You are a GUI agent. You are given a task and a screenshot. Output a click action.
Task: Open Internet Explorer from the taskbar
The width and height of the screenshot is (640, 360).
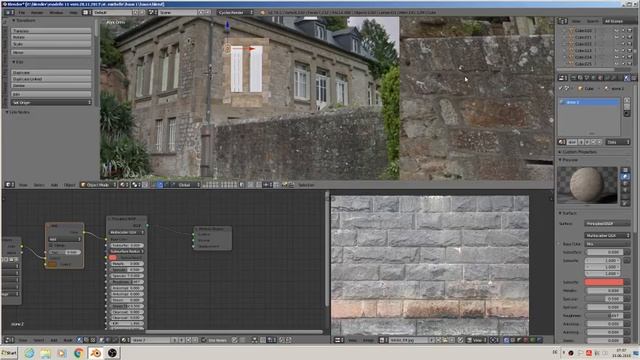click(29, 353)
